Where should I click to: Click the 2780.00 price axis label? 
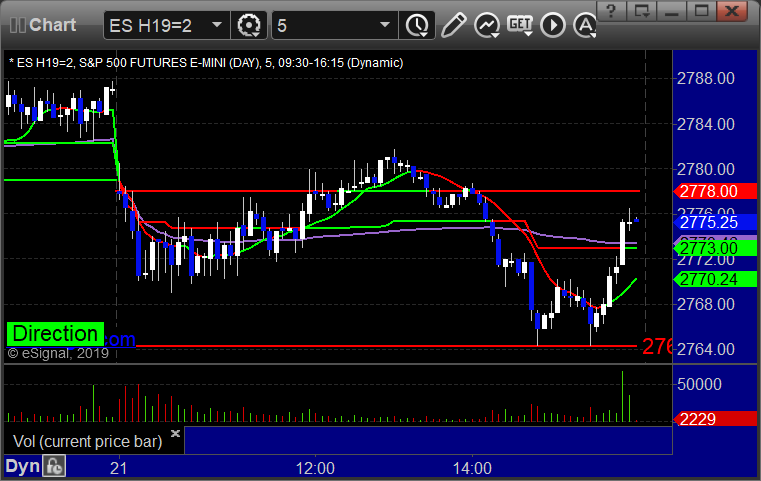(x=706, y=169)
